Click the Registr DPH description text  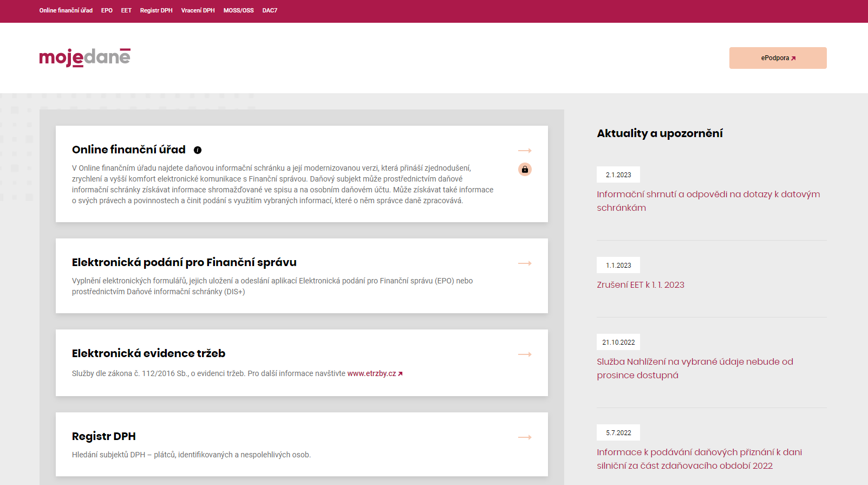click(191, 455)
